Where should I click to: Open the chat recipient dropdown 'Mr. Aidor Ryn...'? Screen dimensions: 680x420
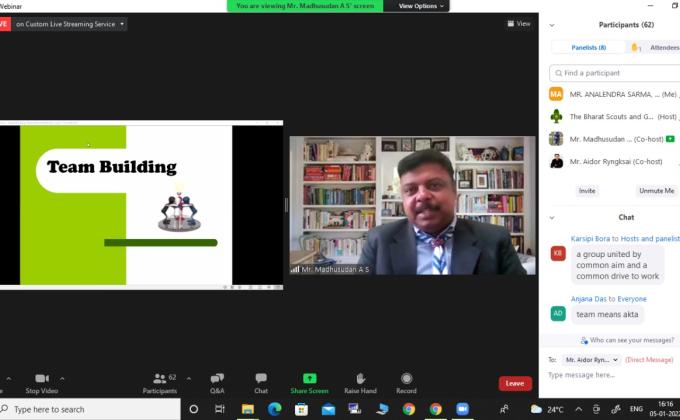(x=591, y=359)
